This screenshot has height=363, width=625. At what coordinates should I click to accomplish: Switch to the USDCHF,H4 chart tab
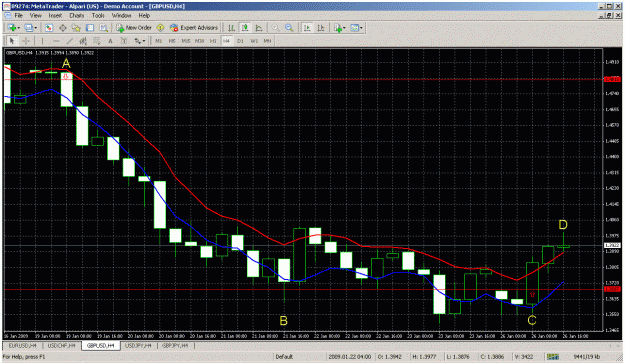61,345
